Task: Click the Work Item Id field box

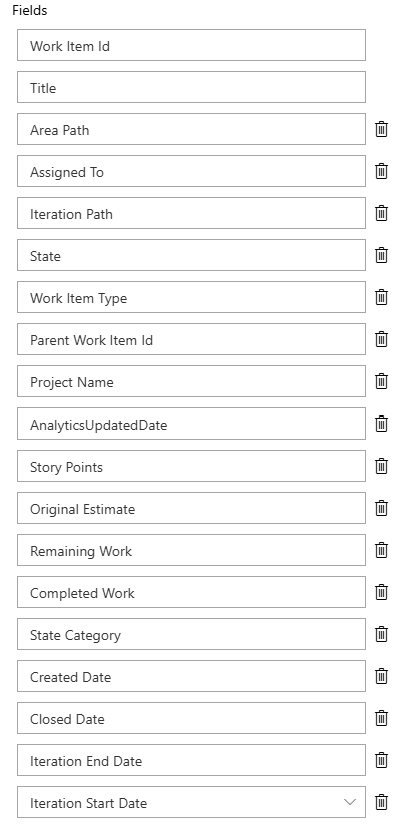Action: pyautogui.click(x=191, y=45)
